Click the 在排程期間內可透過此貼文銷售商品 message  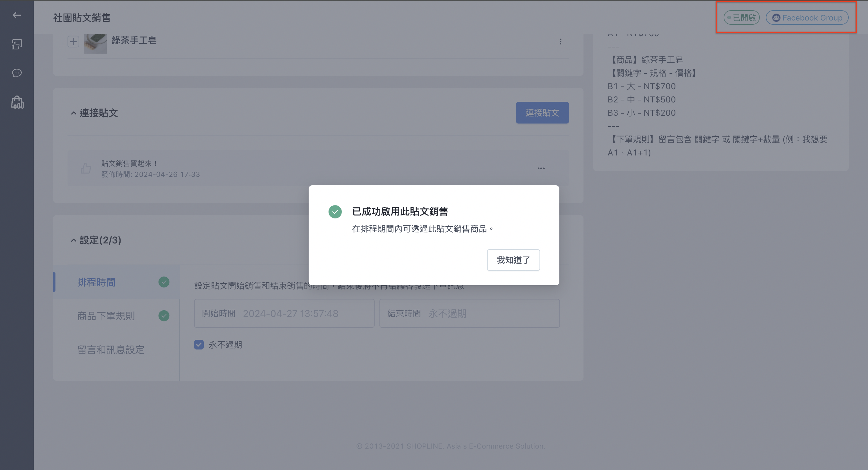pos(423,229)
